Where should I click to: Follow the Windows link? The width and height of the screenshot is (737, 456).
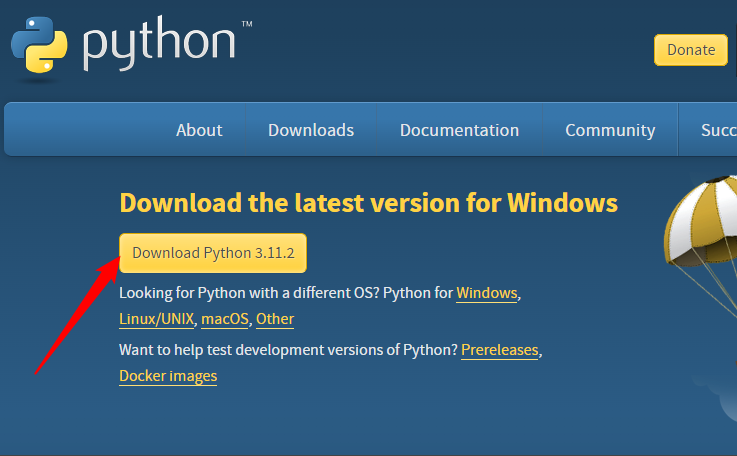coord(487,294)
